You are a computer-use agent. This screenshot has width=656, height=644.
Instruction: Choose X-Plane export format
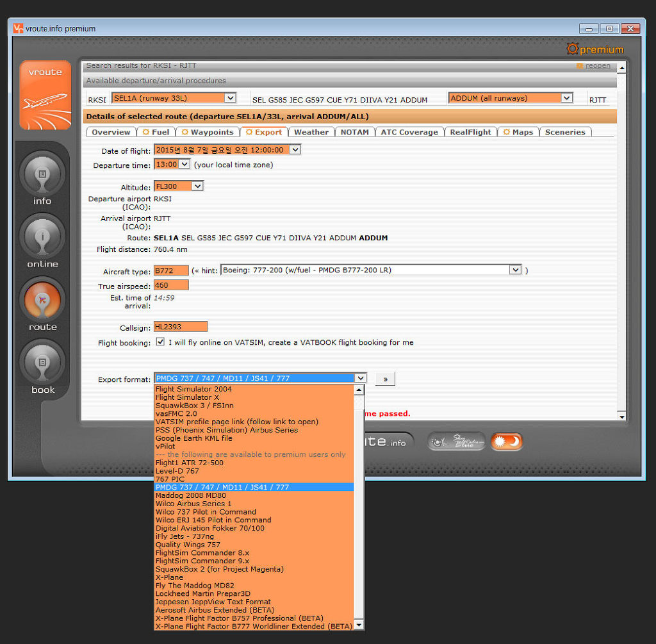(x=254, y=577)
